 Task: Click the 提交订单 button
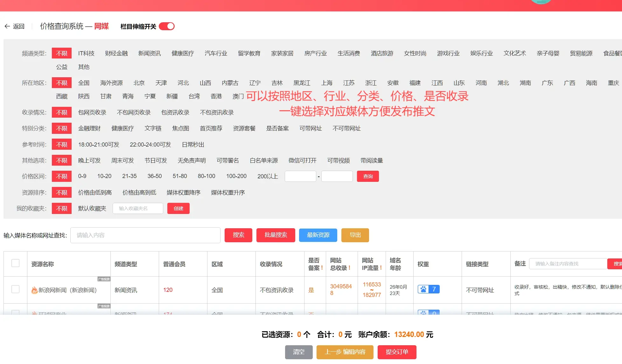pos(397,352)
